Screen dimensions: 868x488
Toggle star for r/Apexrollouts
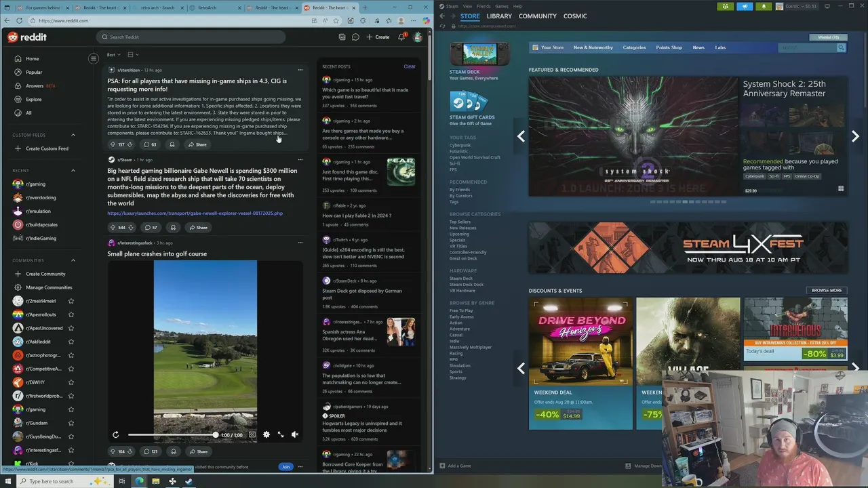click(x=71, y=314)
